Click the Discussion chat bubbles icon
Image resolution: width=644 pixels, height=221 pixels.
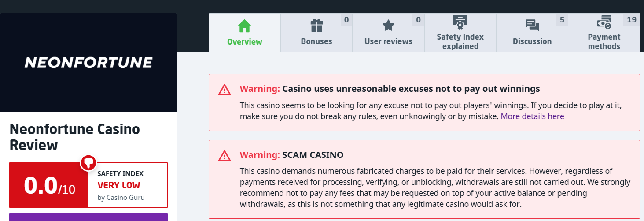532,26
